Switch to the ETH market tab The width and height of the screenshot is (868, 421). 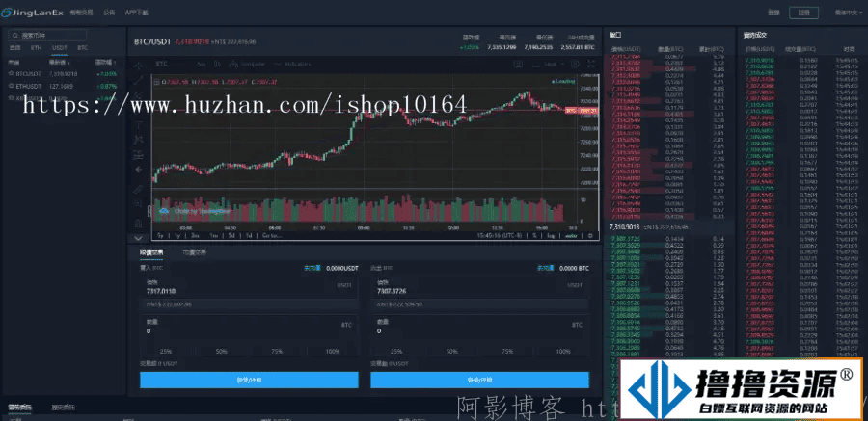36,48
